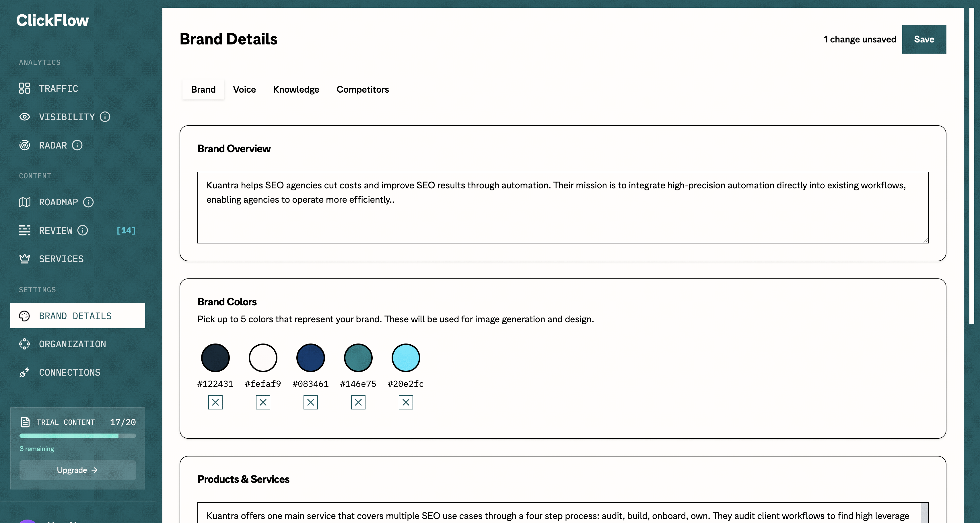
Task: Click the Traffic grid icon
Action: coord(24,88)
